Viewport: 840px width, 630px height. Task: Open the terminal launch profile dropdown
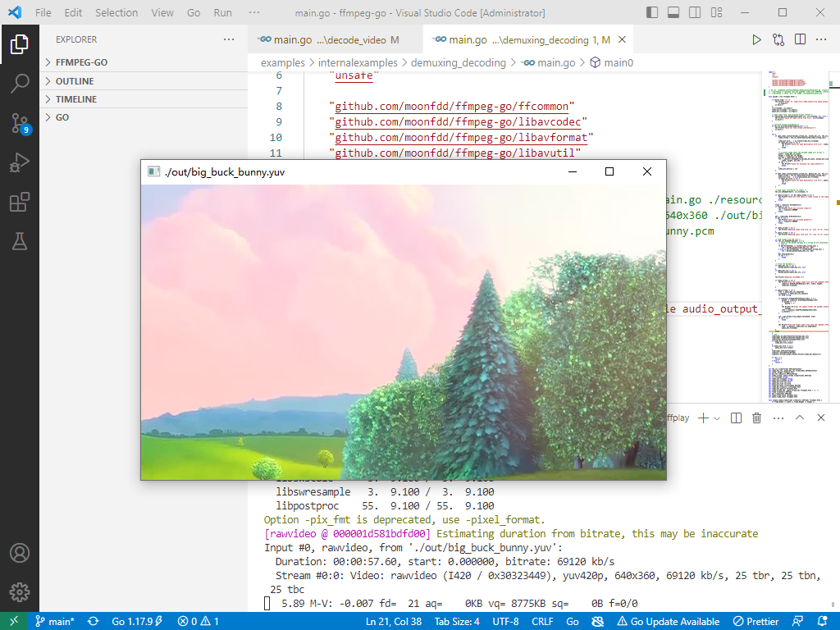[x=717, y=418]
